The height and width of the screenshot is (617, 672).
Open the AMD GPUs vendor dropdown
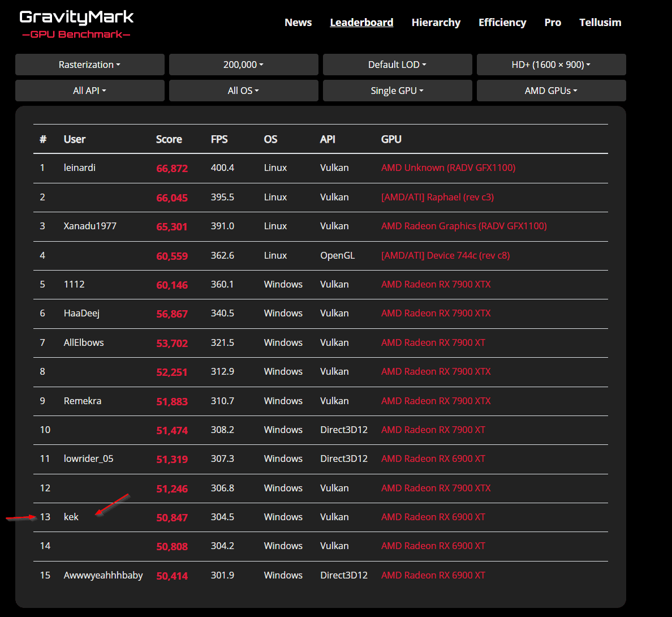pyautogui.click(x=551, y=91)
